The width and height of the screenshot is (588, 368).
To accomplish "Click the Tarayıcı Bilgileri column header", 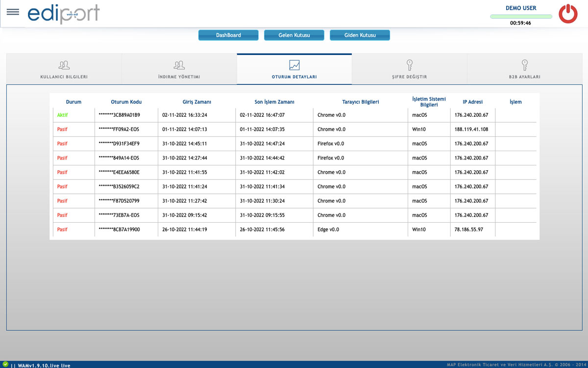I will 361,102.
